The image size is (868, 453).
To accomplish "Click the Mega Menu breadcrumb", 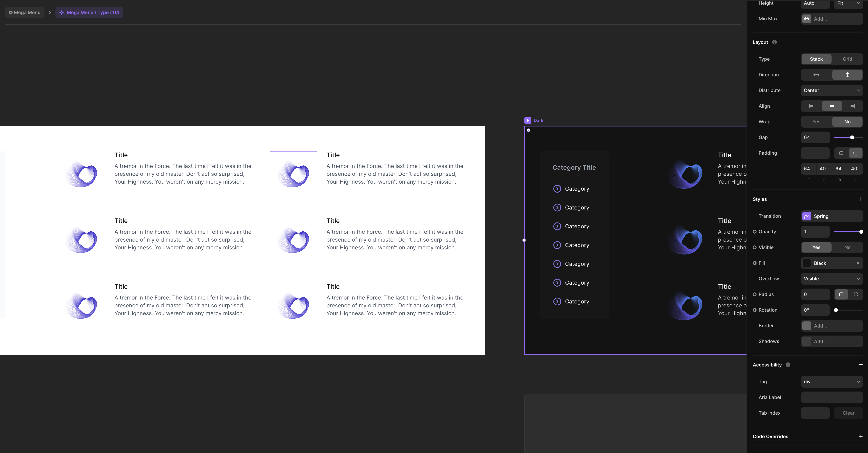I will pyautogui.click(x=25, y=13).
